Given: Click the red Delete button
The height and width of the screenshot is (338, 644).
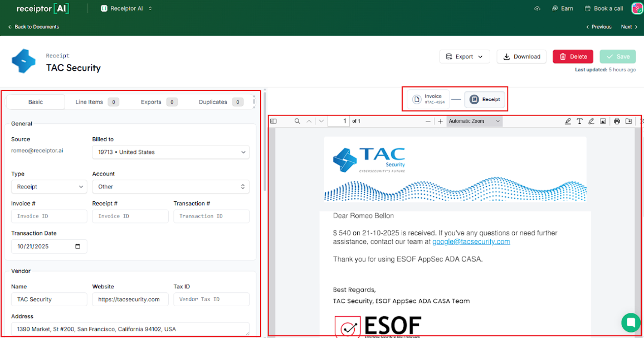Looking at the screenshot, I should 573,57.
